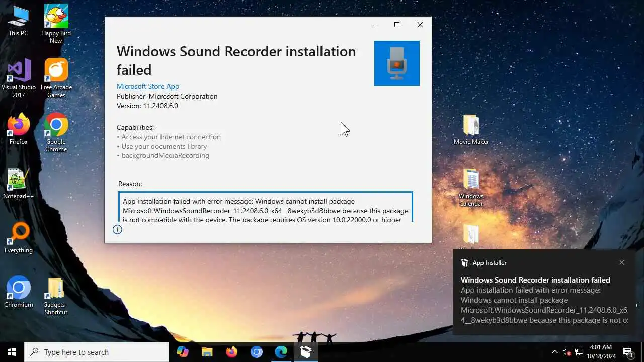Viewport: 644px width, 362px height.
Task: Click the App Installer title in the toast
Action: pyautogui.click(x=490, y=263)
